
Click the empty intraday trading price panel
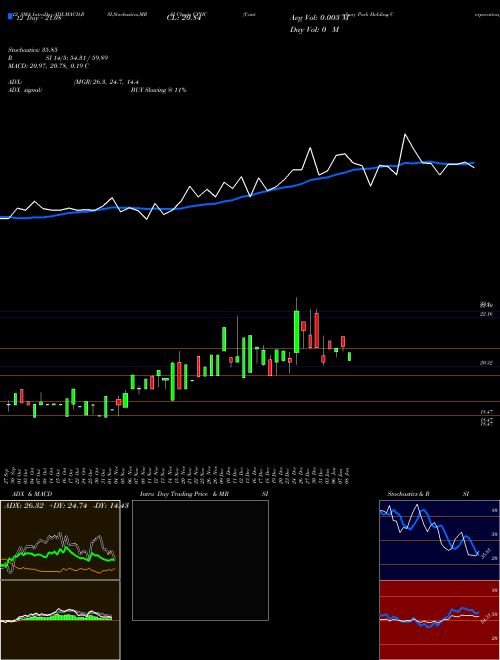point(200,560)
